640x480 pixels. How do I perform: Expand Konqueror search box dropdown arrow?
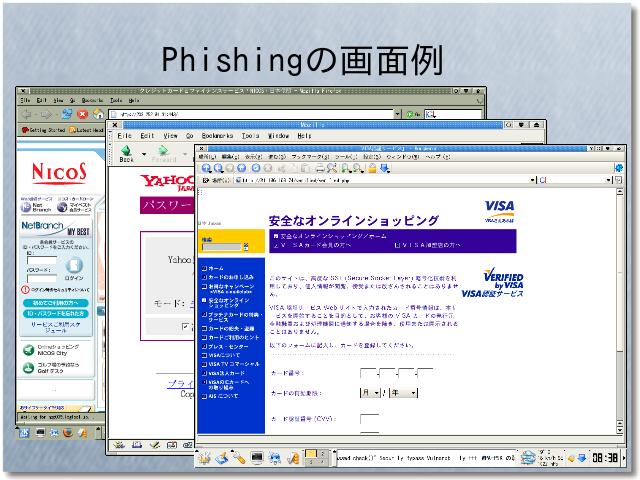608,180
